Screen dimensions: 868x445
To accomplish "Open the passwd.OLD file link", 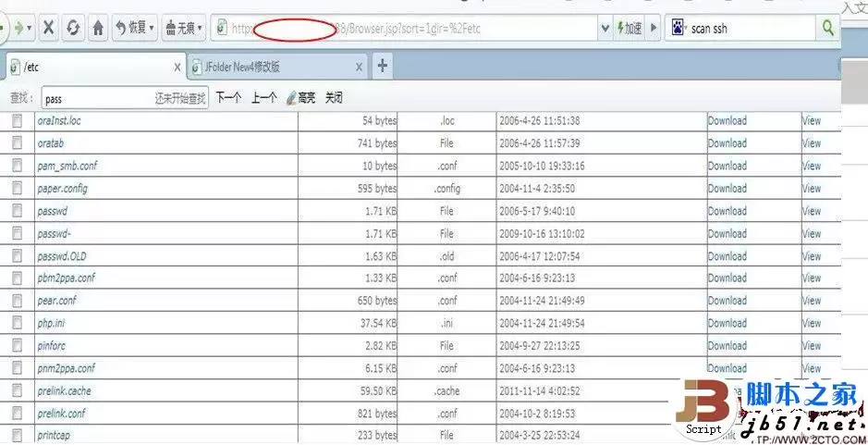I will coord(61,256).
